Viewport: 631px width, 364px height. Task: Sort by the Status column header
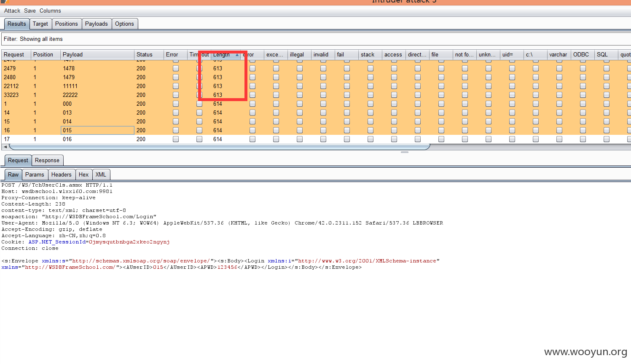(x=149, y=55)
